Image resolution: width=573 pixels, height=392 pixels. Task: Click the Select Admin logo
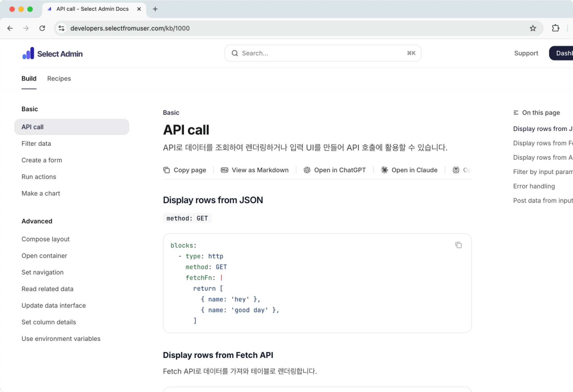point(52,54)
